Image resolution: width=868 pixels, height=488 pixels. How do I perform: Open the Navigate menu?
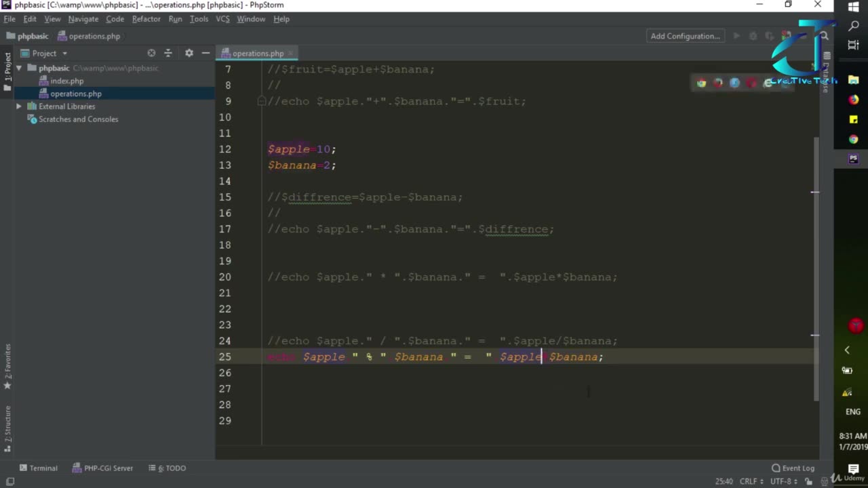coord(83,19)
